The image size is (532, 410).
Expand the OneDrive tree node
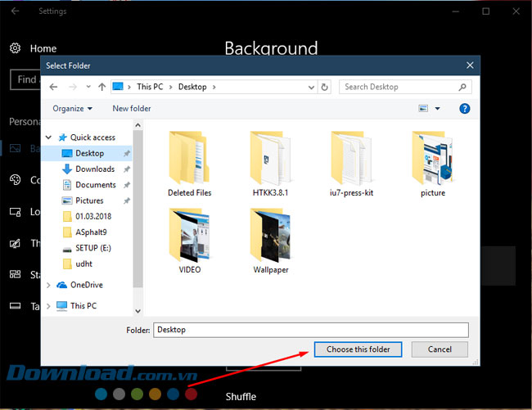[x=48, y=286]
